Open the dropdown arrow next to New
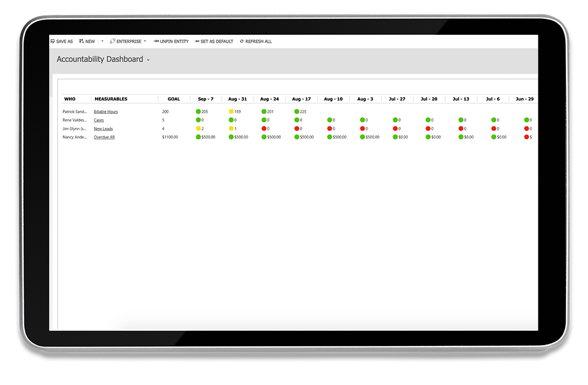The width and height of the screenshot is (588, 385). 102,41
